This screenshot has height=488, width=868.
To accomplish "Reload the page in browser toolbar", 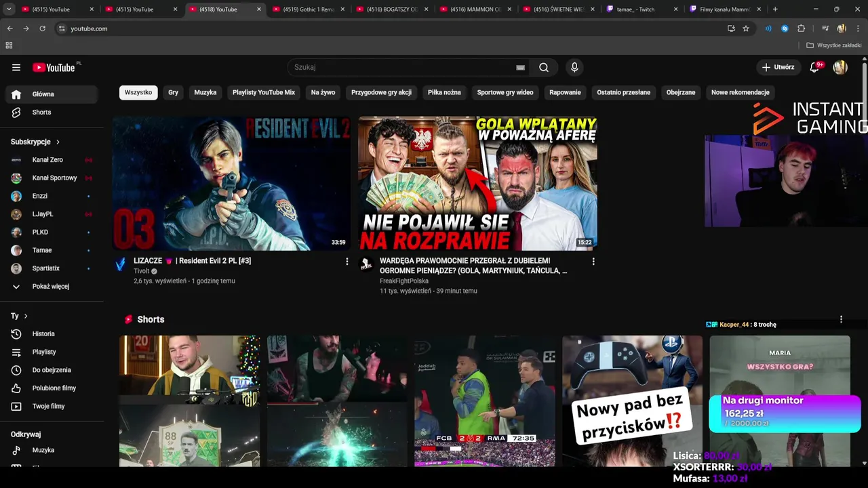I will [x=42, y=28].
